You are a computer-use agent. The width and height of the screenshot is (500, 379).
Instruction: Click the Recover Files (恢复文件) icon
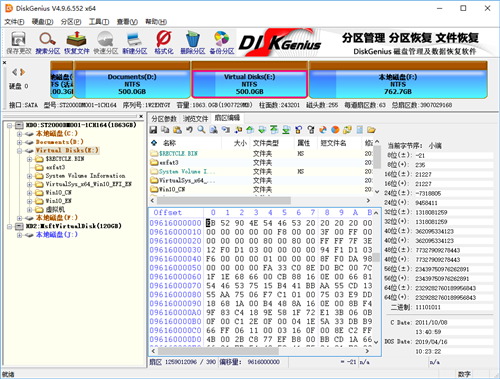coord(77,43)
